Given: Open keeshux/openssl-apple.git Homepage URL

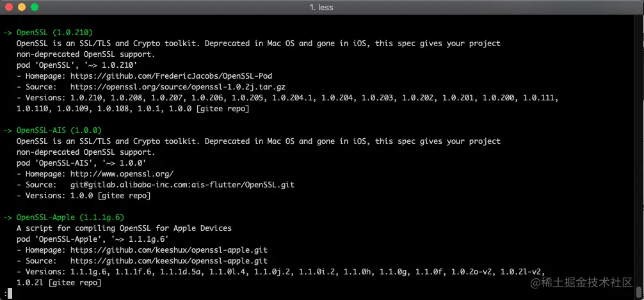Looking at the screenshot, I should point(169,250).
